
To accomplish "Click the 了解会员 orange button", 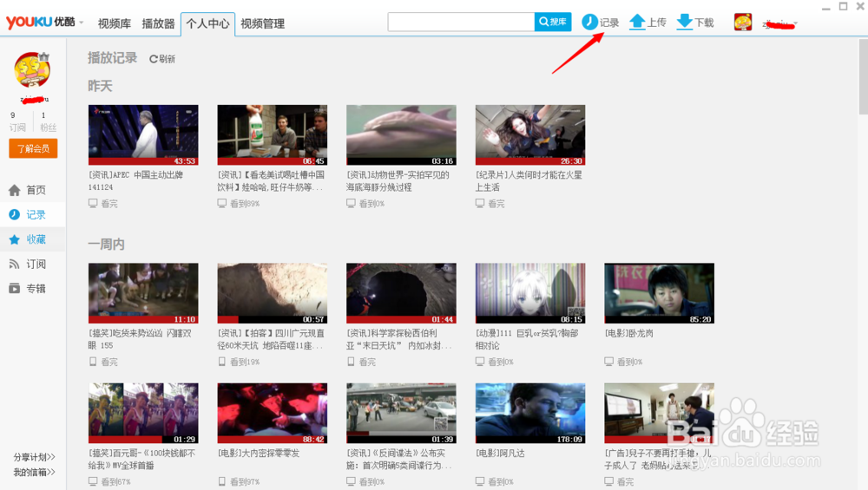I will point(33,149).
